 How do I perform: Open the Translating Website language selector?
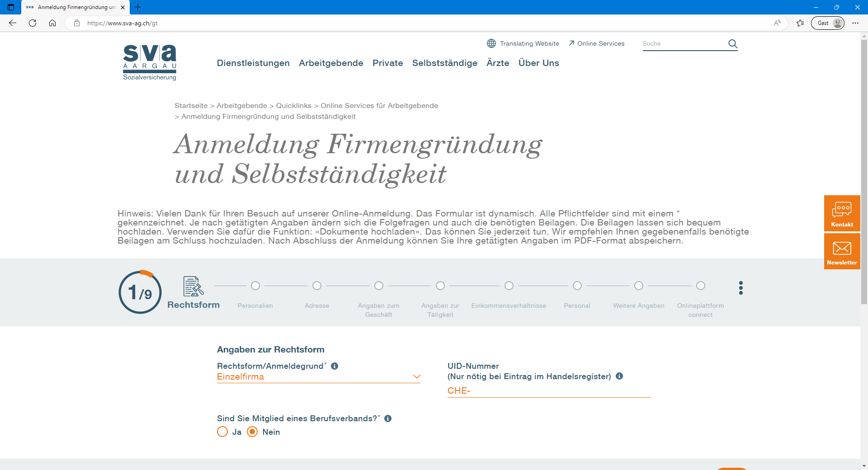point(523,43)
